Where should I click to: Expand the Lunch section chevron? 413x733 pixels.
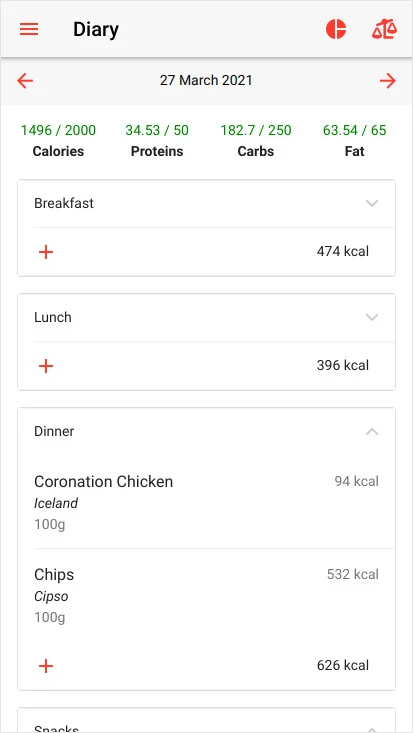(372, 317)
